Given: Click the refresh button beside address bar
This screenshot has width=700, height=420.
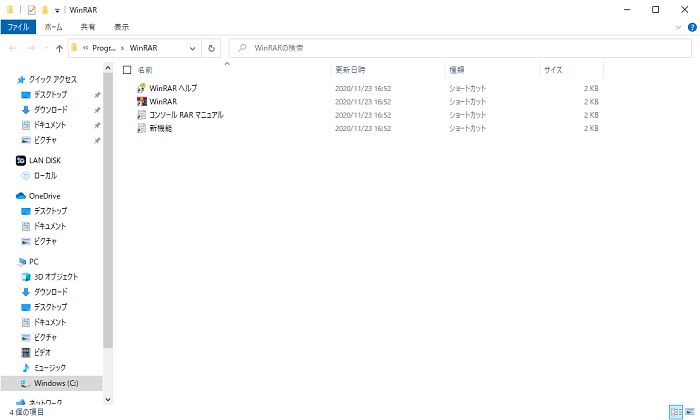Looking at the screenshot, I should [211, 48].
